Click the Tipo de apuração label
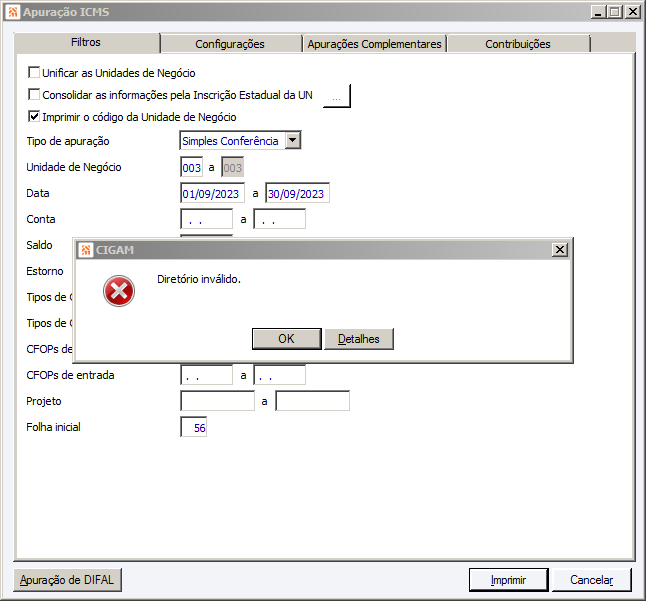This screenshot has width=646, height=601. point(68,141)
